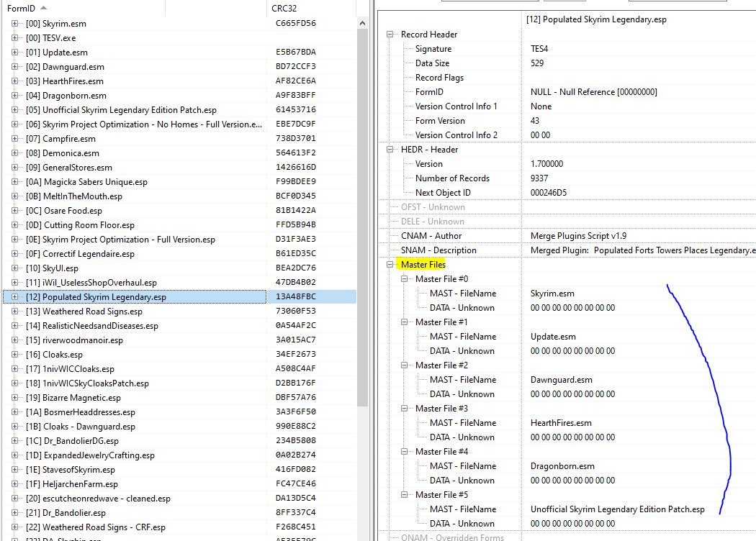Select the SkyUI.esp plugin
Viewport: 756px width, 541px height.
(x=60, y=268)
